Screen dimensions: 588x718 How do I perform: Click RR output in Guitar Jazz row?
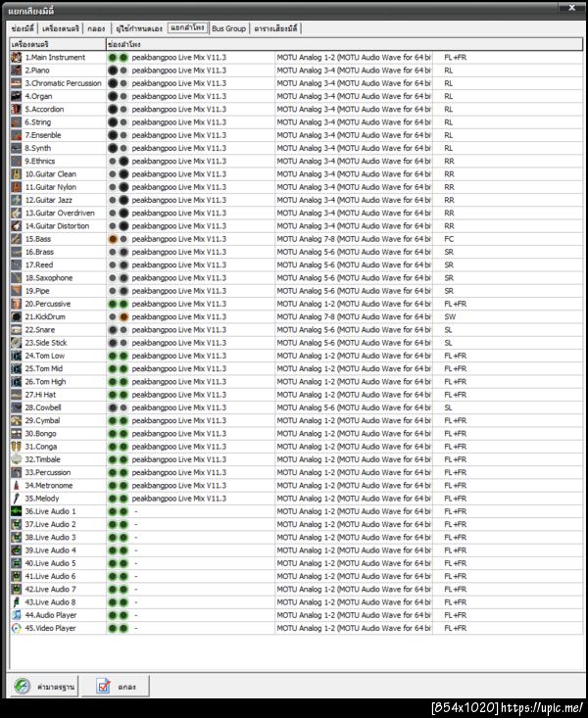449,200
